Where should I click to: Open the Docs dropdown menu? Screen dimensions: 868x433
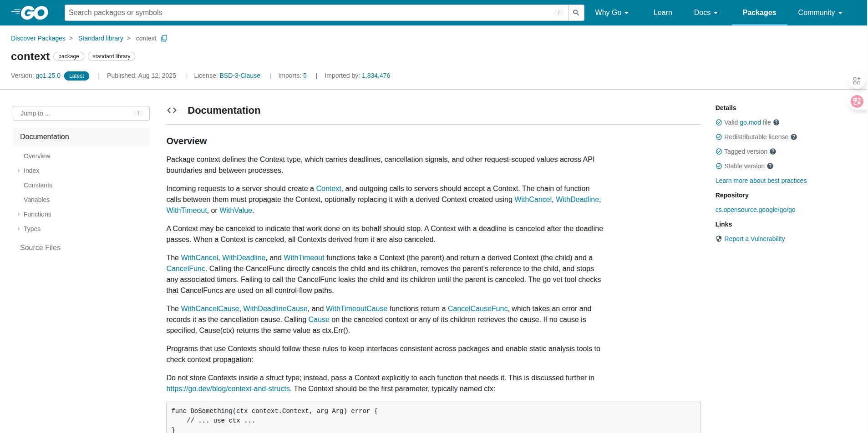706,13
